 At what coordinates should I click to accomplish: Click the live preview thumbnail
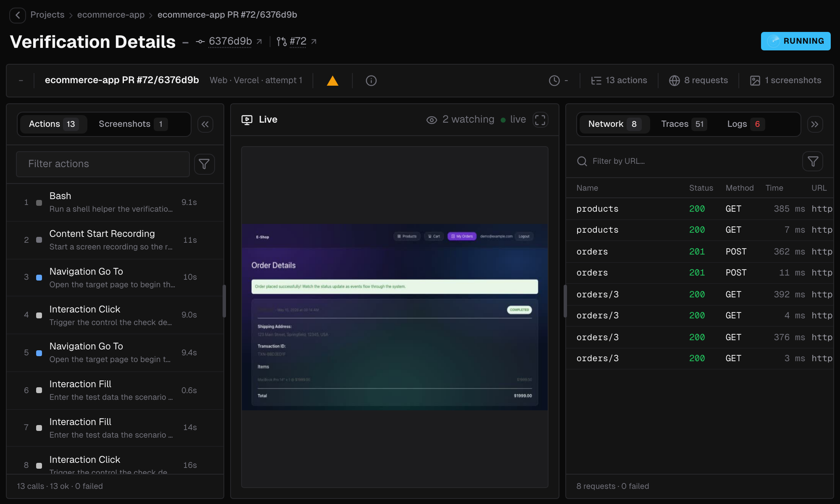395,317
